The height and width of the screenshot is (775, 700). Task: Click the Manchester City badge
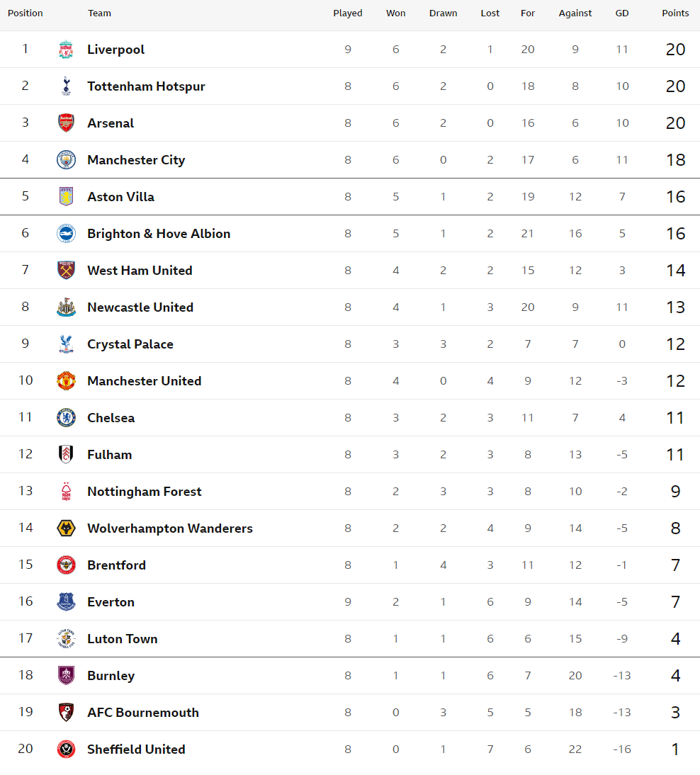pos(66,159)
